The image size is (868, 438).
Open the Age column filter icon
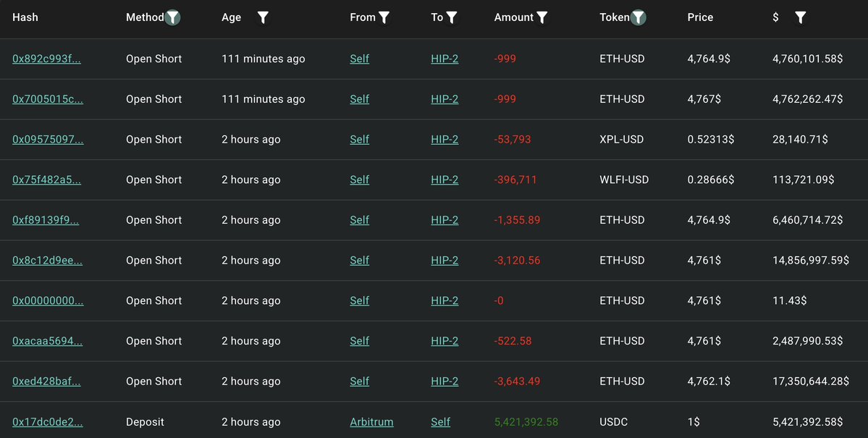pos(263,17)
